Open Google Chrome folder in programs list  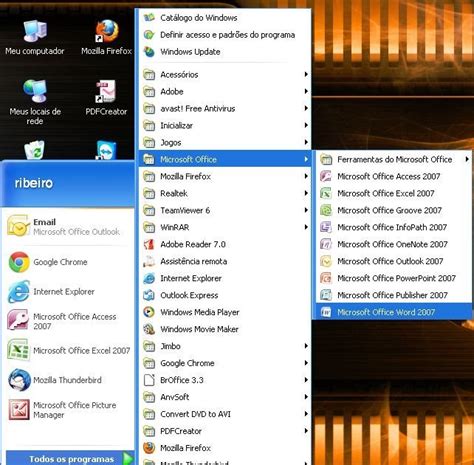[x=225, y=363]
